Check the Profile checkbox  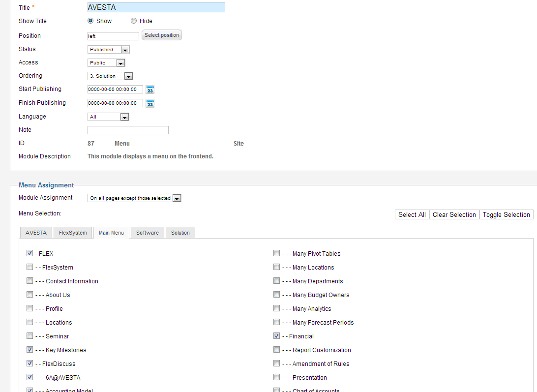(x=30, y=308)
